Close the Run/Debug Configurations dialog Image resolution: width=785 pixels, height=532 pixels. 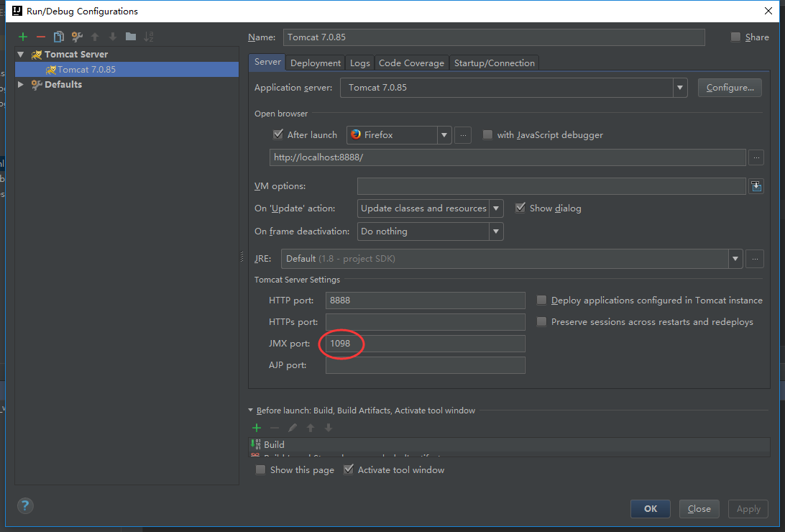pyautogui.click(x=768, y=11)
